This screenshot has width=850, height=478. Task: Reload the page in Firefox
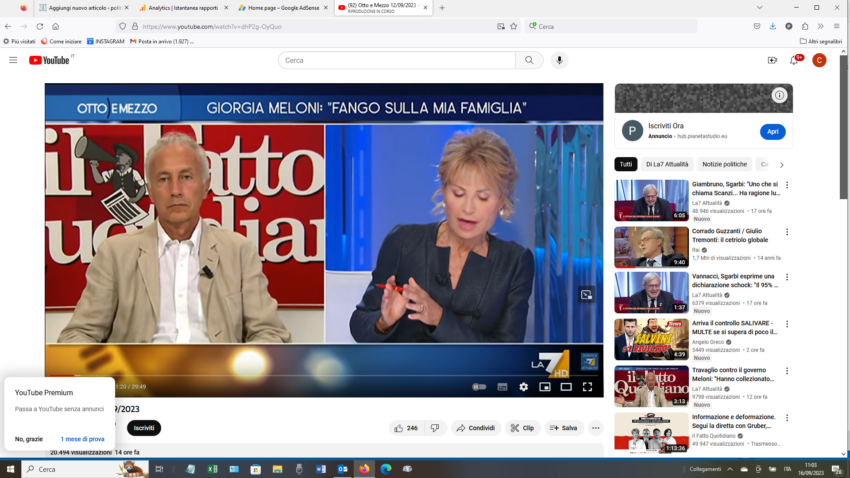[40, 26]
